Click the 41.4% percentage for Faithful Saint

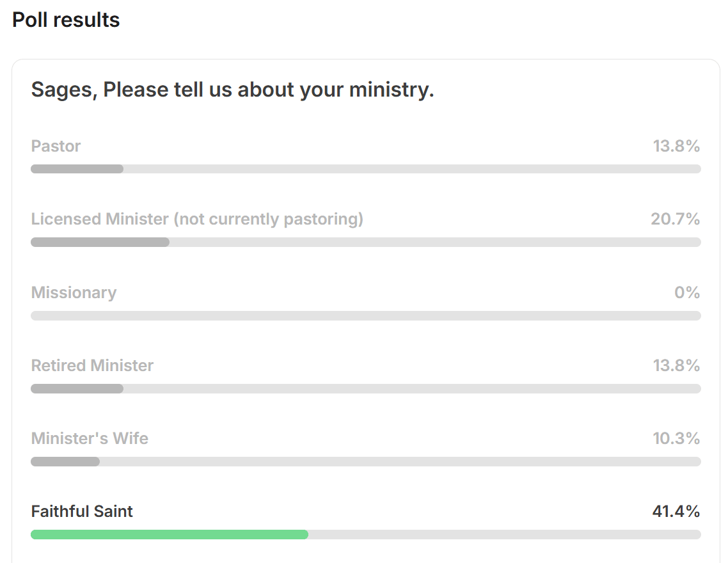[676, 511]
